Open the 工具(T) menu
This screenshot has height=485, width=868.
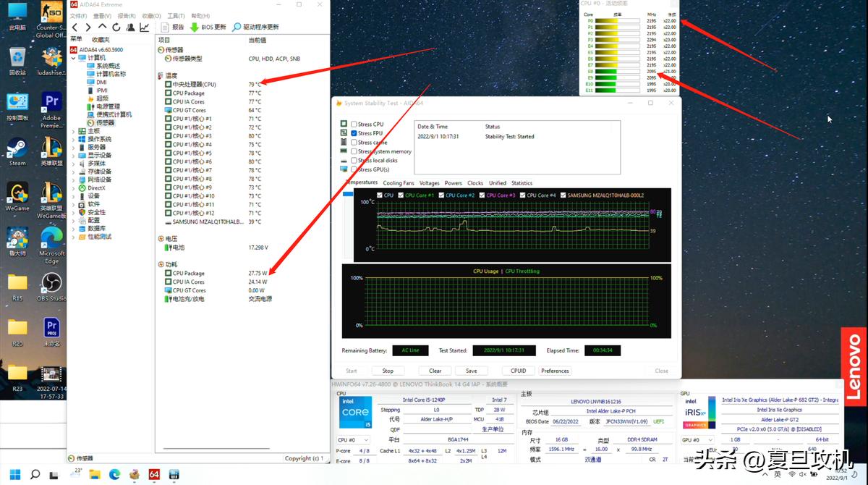[x=176, y=15]
